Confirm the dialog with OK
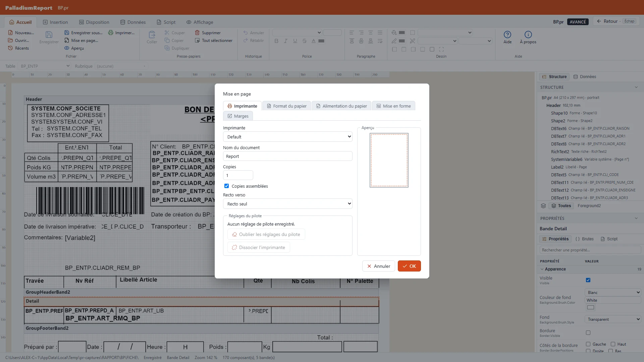The width and height of the screenshot is (644, 362). (x=409, y=266)
